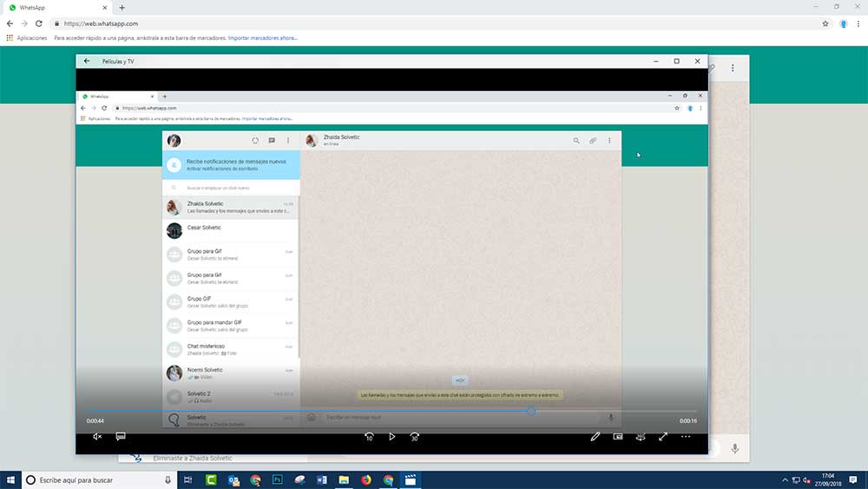Open the Chrome three-dot menu
The width and height of the screenshot is (868, 489).
pos(858,23)
